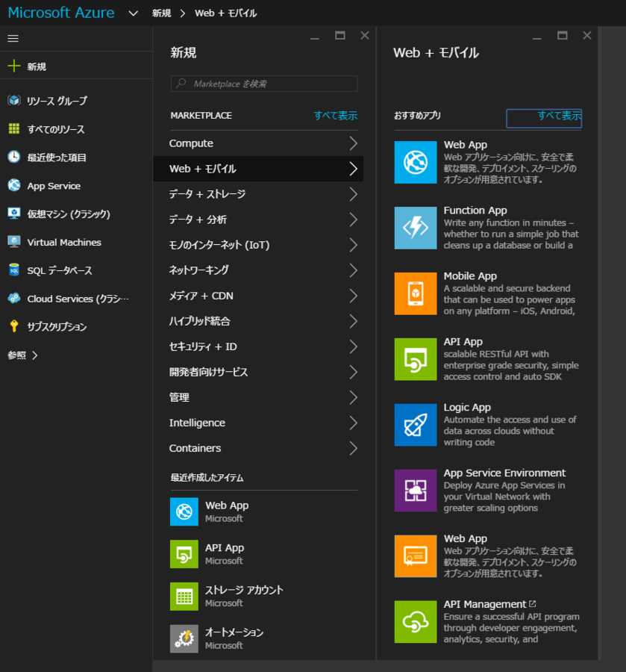Expand the メディア + CDN chevron
The width and height of the screenshot is (626, 672).
[353, 296]
